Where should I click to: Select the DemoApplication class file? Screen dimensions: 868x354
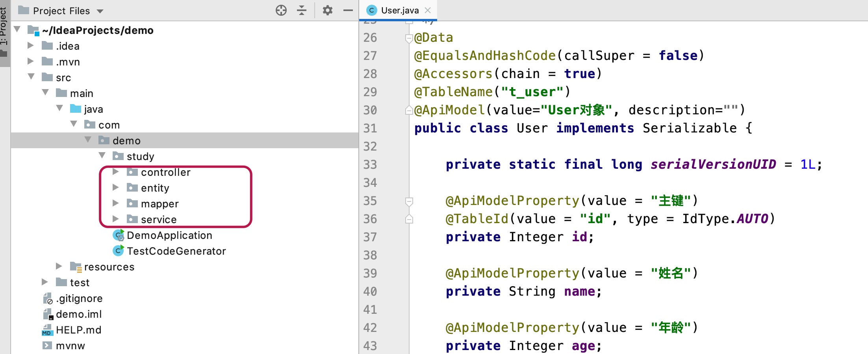point(169,235)
